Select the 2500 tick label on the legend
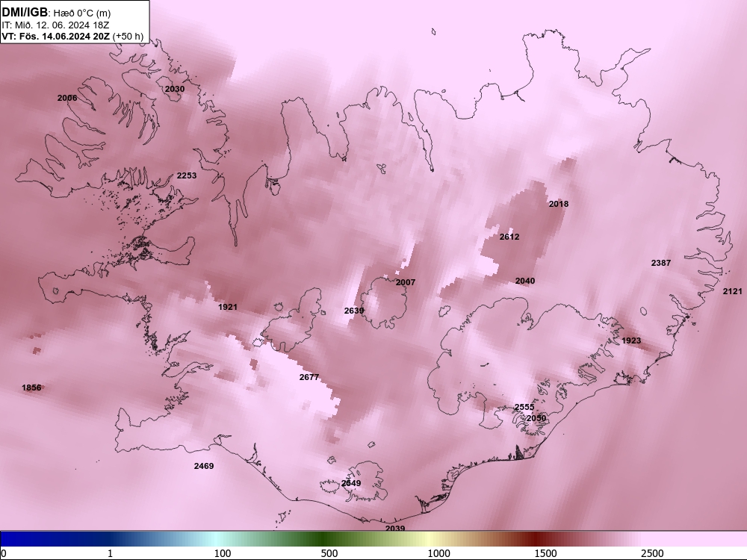 (652, 553)
